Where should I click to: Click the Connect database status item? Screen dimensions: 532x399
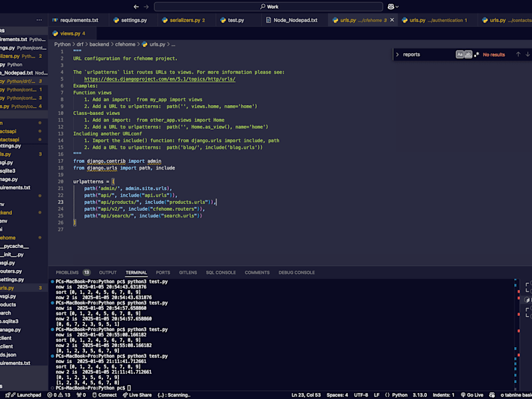104,395
